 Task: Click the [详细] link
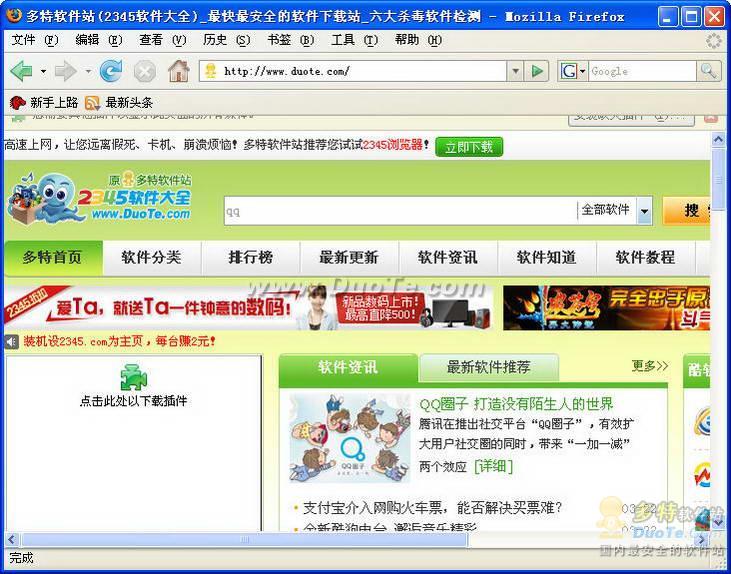[x=493, y=466]
